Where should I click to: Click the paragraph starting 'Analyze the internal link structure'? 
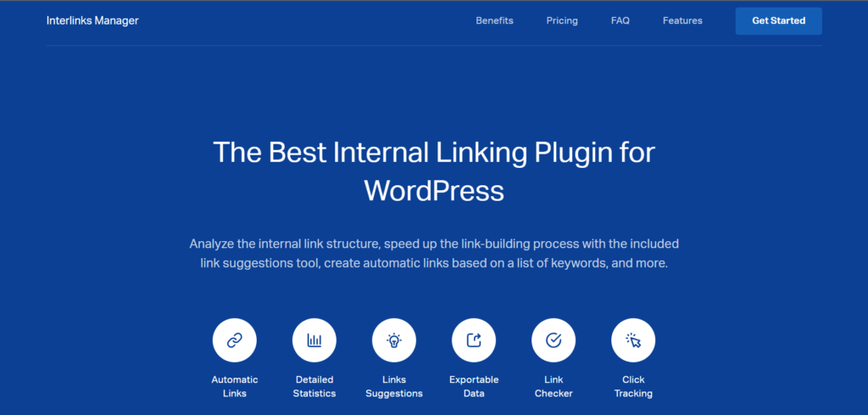click(x=434, y=253)
